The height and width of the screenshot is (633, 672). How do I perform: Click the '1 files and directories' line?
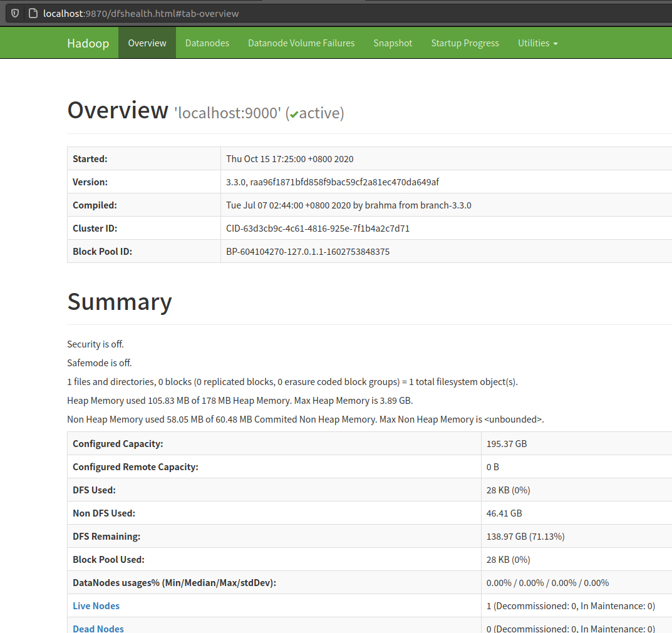pyautogui.click(x=292, y=382)
